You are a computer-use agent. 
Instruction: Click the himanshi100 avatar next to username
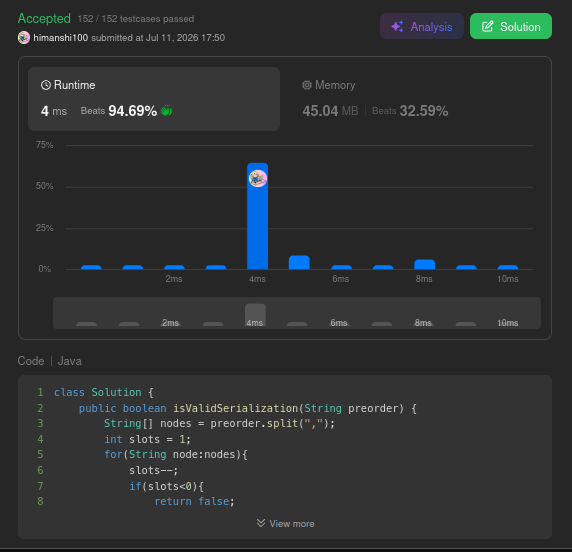click(24, 38)
